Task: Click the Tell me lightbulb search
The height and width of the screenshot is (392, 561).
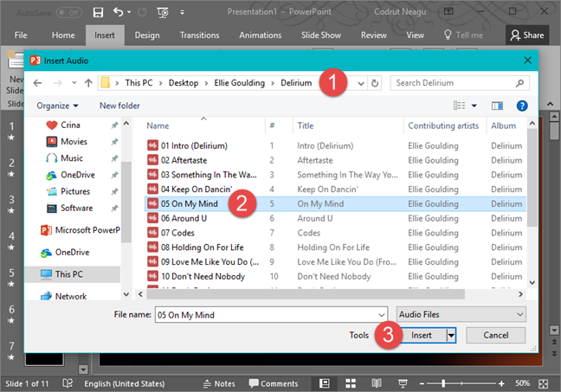Action: [x=463, y=35]
